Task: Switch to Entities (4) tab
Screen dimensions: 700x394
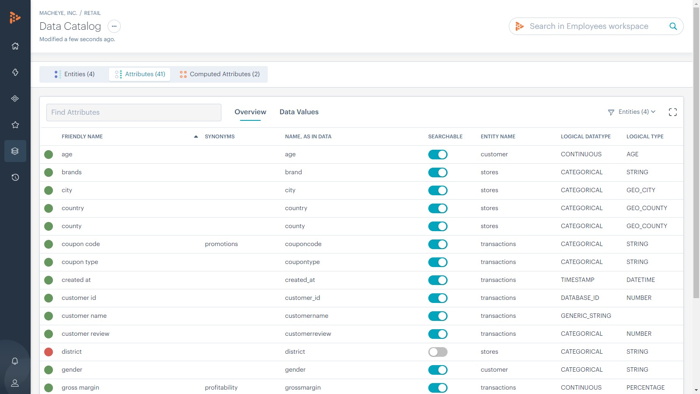Action: [x=74, y=74]
